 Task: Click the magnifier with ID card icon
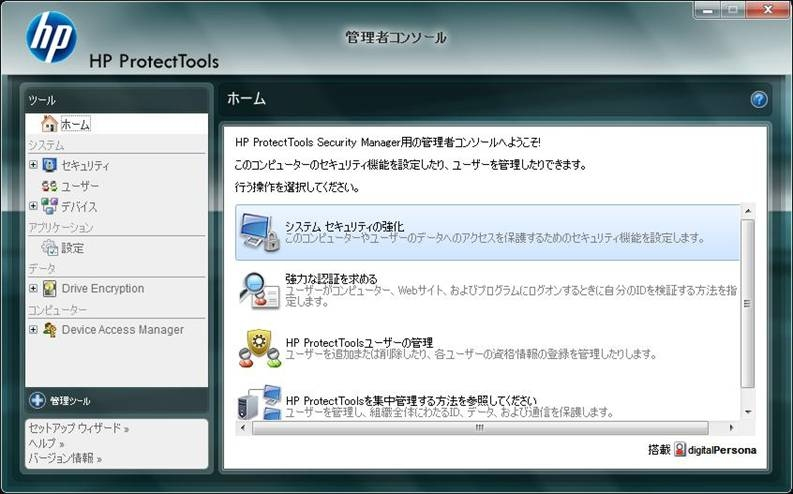click(259, 290)
